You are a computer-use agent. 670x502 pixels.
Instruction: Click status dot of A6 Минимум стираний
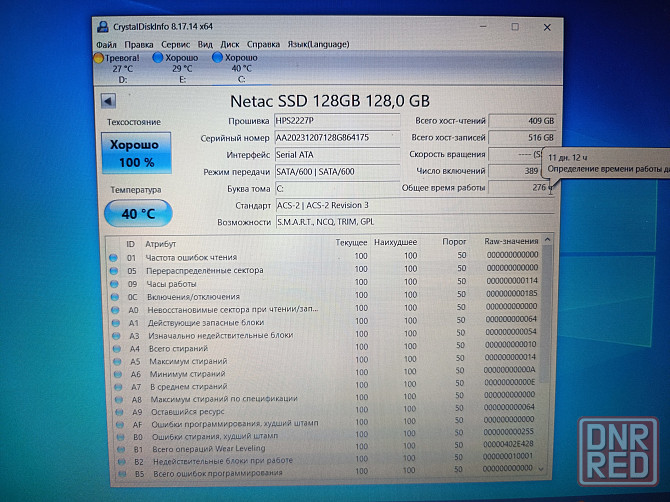click(118, 374)
